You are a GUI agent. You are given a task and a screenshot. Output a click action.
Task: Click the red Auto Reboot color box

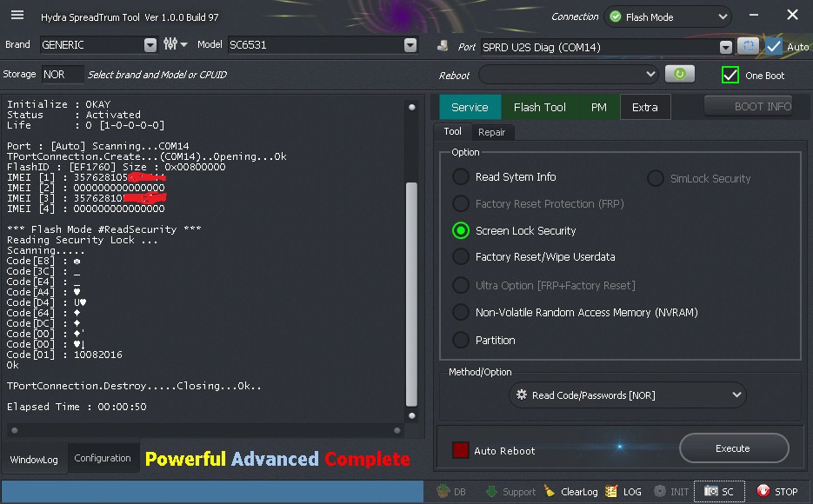[x=461, y=450]
